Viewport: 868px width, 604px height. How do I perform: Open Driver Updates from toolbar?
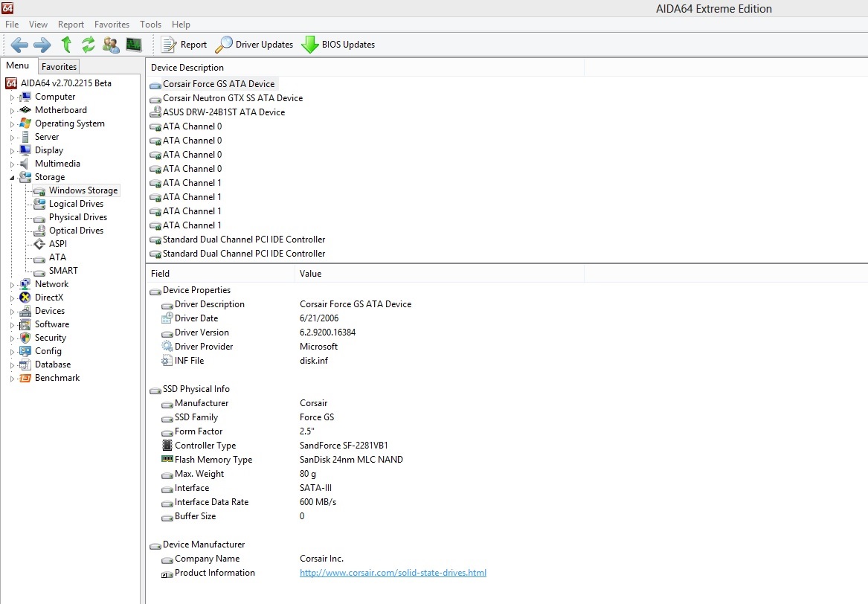254,45
